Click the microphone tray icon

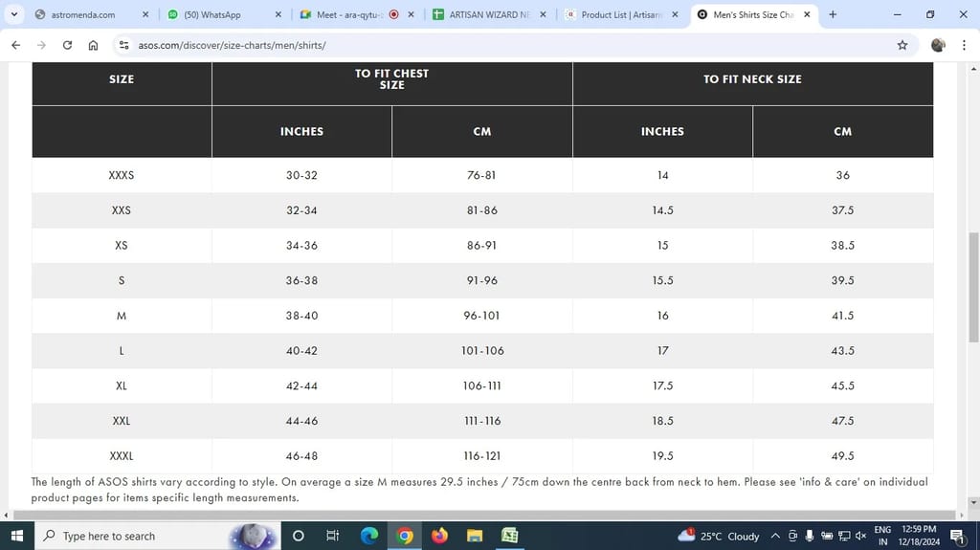[x=810, y=536]
